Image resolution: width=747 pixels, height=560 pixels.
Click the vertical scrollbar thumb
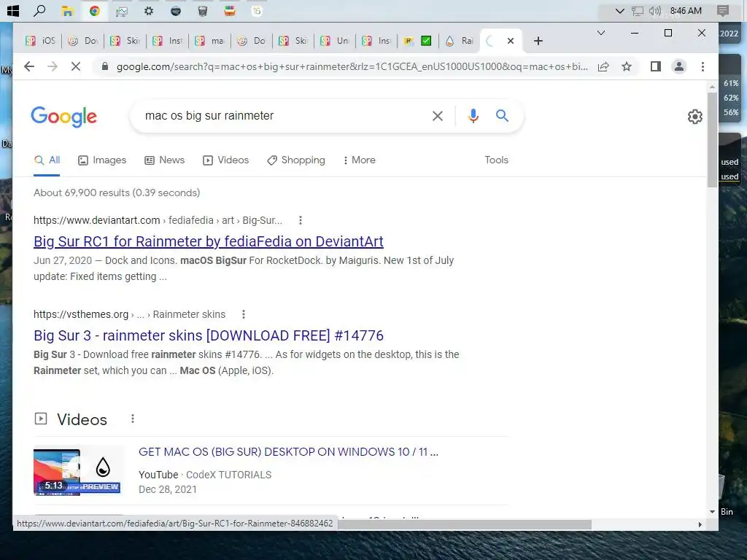pos(712,139)
